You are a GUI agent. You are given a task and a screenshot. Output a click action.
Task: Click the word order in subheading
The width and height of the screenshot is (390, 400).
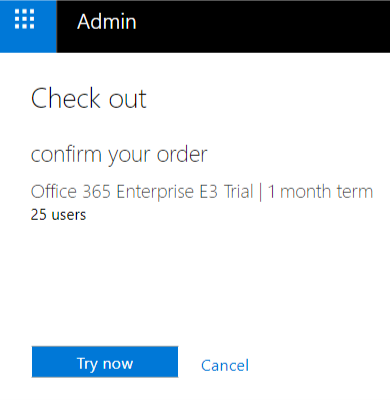[x=182, y=155]
